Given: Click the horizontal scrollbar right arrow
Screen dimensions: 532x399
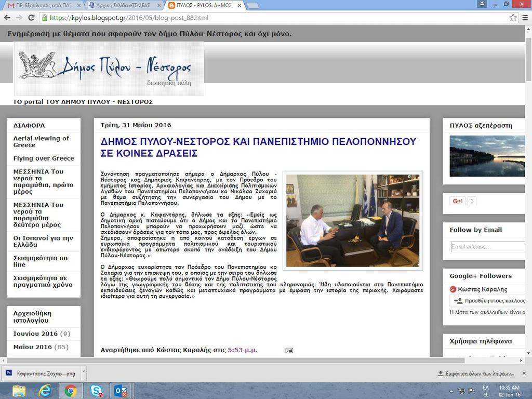Looking at the screenshot, I should coord(521,361).
